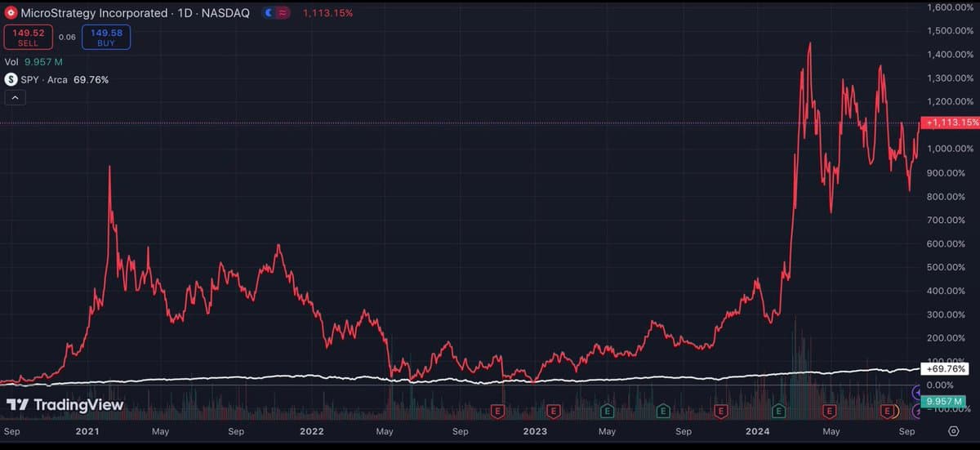This screenshot has width=980, height=450.
Task: Open chart settings gear in bottom corner
Action: 953,431
